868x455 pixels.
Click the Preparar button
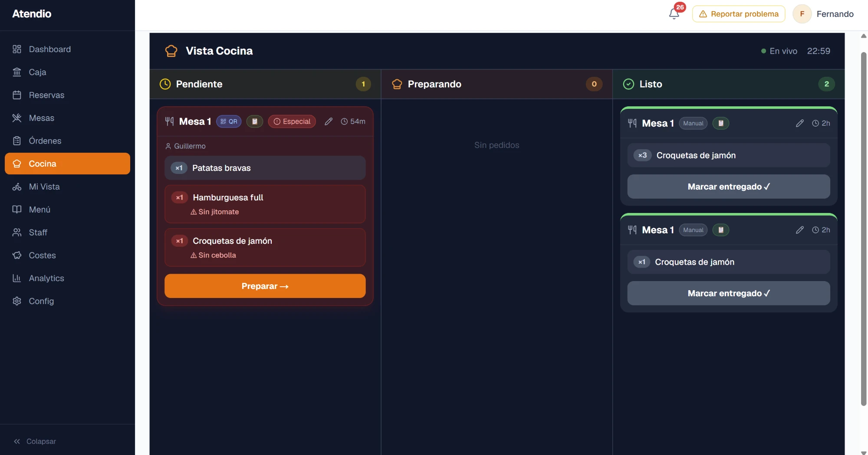point(265,286)
